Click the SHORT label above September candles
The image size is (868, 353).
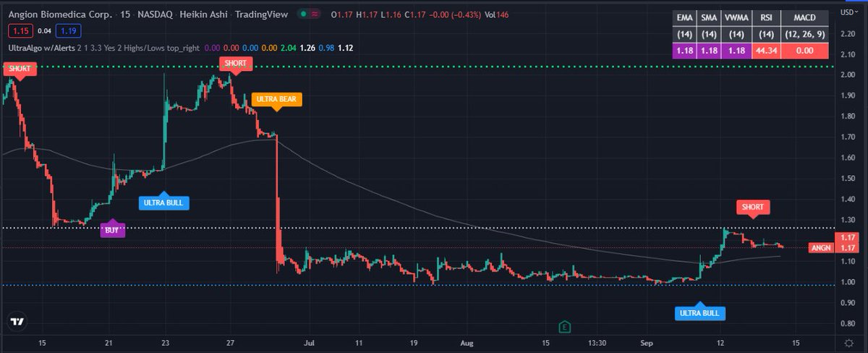752,207
